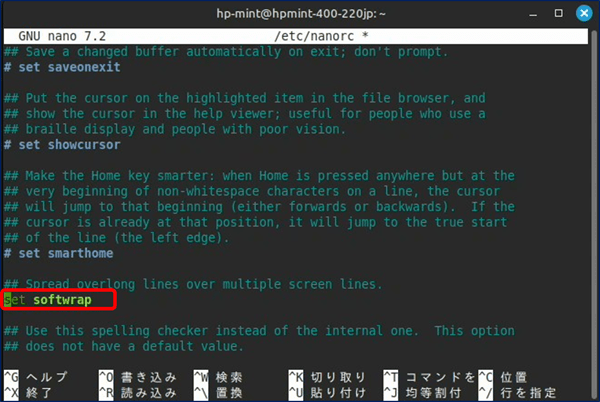Click the '/etc/nanorc' filename in title bar
600x402 pixels.
(314, 36)
